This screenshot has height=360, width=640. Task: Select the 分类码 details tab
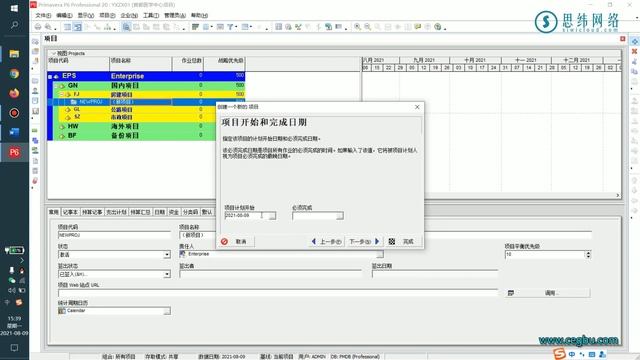point(190,212)
